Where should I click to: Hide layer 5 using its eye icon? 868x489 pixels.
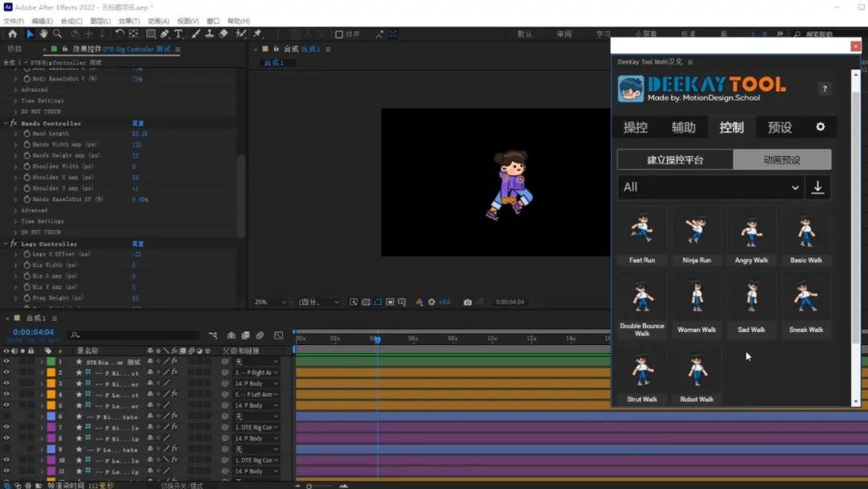[6, 405]
